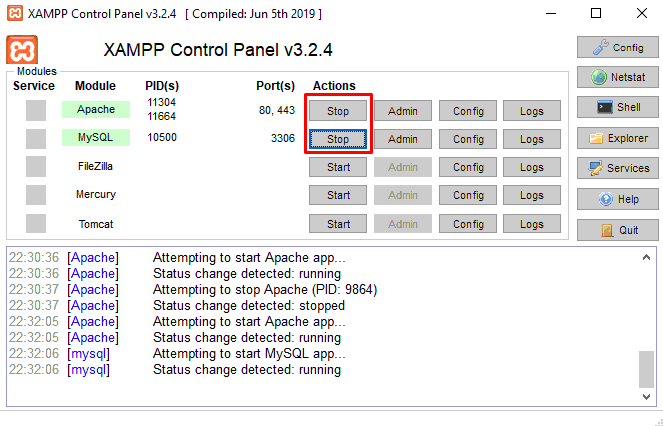Click Apache ports 80, 443

click(277, 110)
